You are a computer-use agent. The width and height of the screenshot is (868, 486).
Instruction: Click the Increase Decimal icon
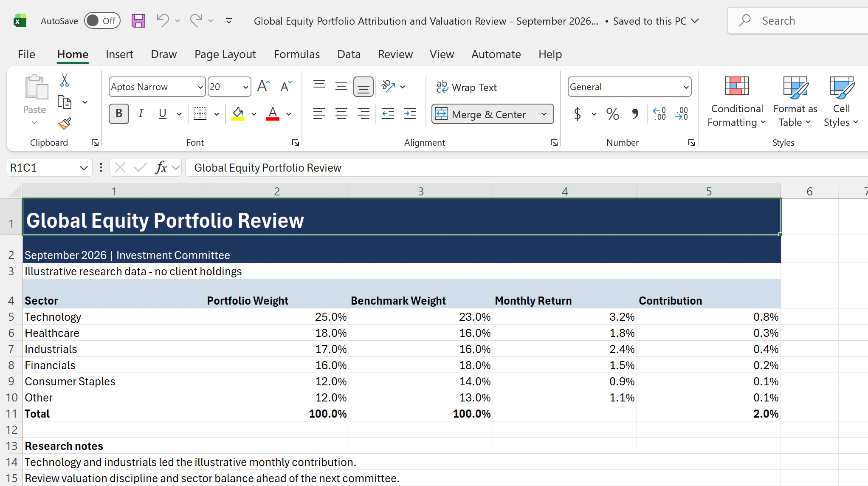659,114
